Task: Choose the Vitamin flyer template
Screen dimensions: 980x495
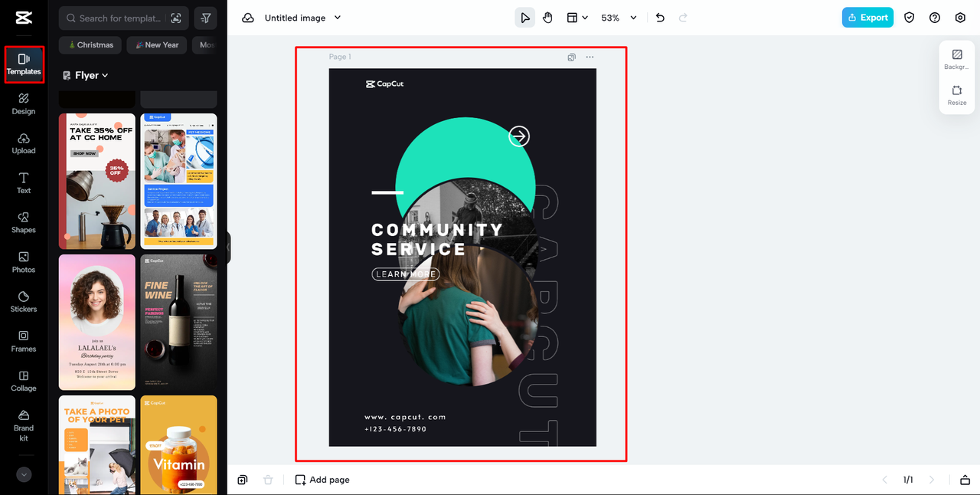Action: (178, 444)
